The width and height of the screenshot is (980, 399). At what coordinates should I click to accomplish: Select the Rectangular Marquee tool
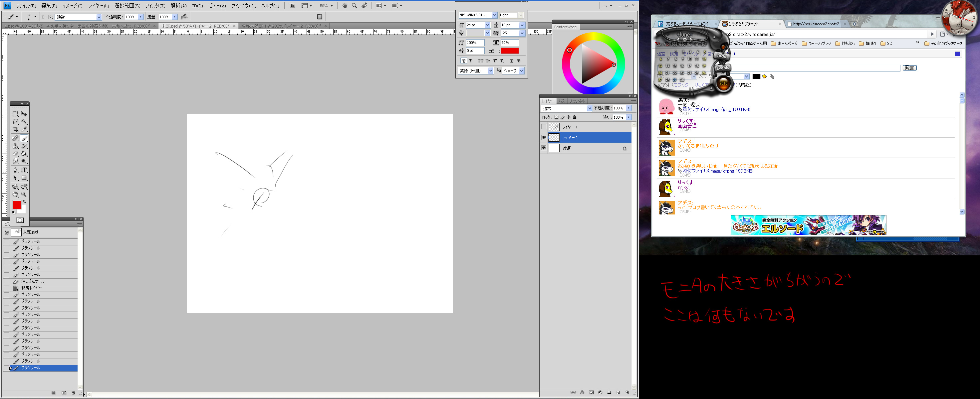click(15, 114)
